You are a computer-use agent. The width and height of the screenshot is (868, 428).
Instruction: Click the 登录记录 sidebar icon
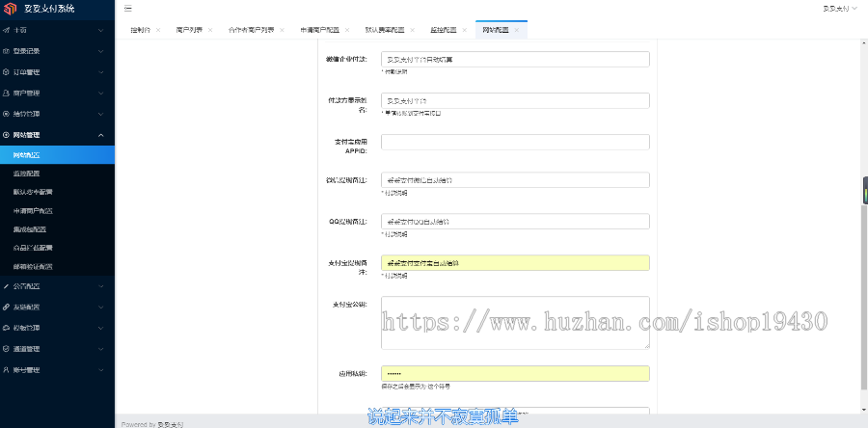(x=6, y=51)
